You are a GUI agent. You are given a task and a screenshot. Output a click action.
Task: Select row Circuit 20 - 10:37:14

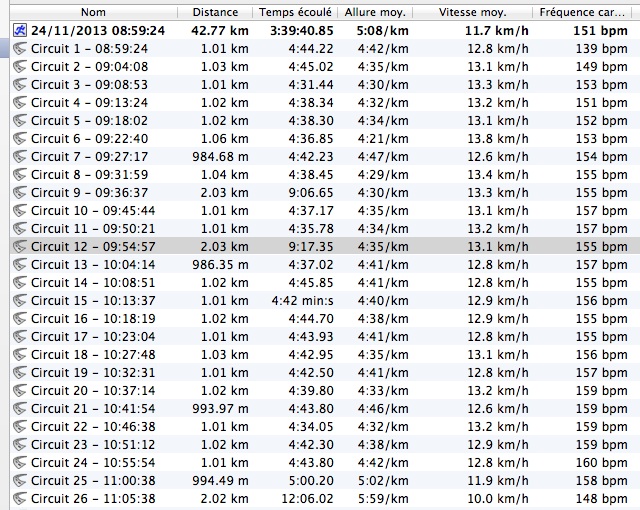325,390
